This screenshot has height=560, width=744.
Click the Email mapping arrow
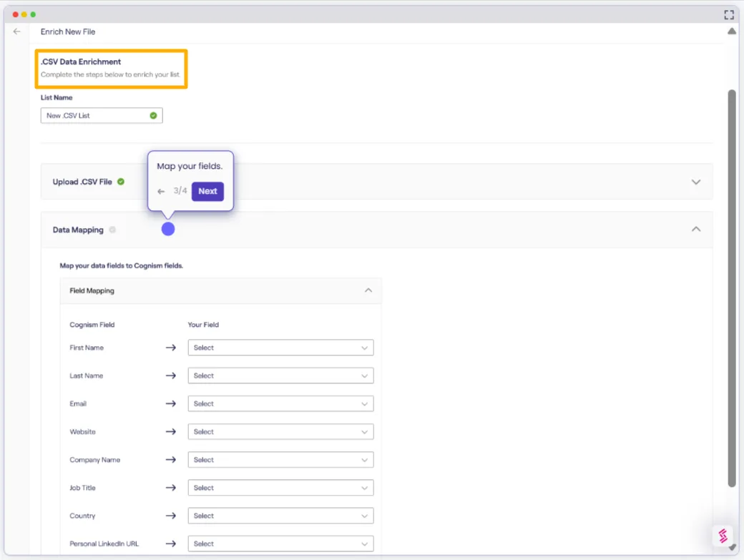tap(171, 403)
